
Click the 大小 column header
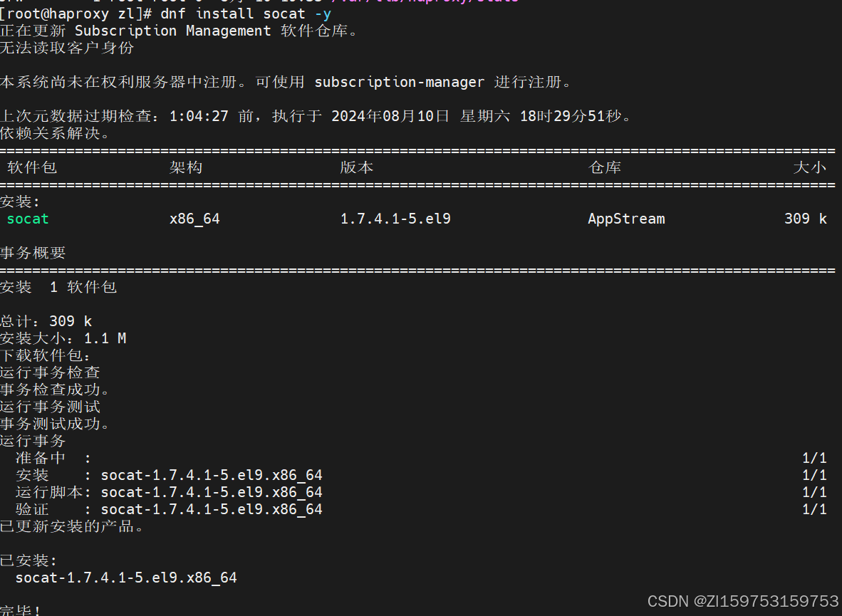810,167
